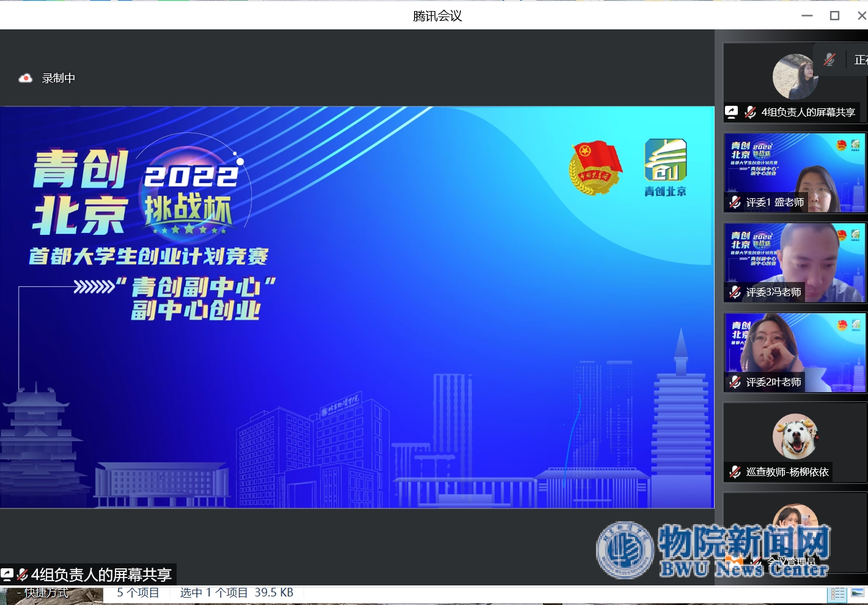Image resolution: width=868 pixels, height=605 pixels.
Task: Click muted mic icon for 评委2叶老师
Action: click(735, 382)
